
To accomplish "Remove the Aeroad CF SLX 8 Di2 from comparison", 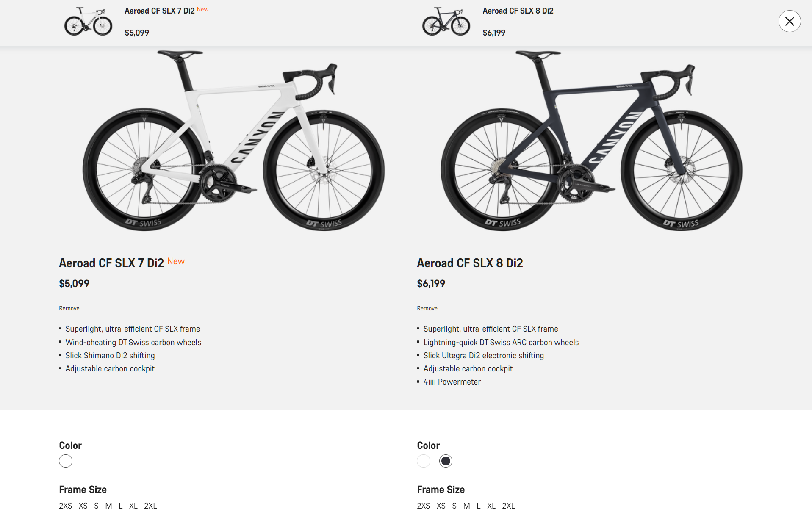I will pos(427,308).
